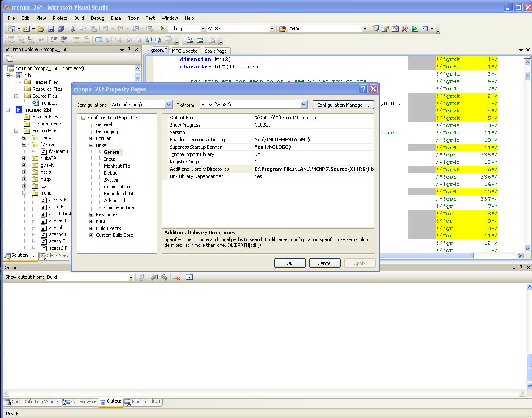Collapse the Configuration Properties tree node
Screen dimensions: 532x418
pyautogui.click(x=83, y=118)
